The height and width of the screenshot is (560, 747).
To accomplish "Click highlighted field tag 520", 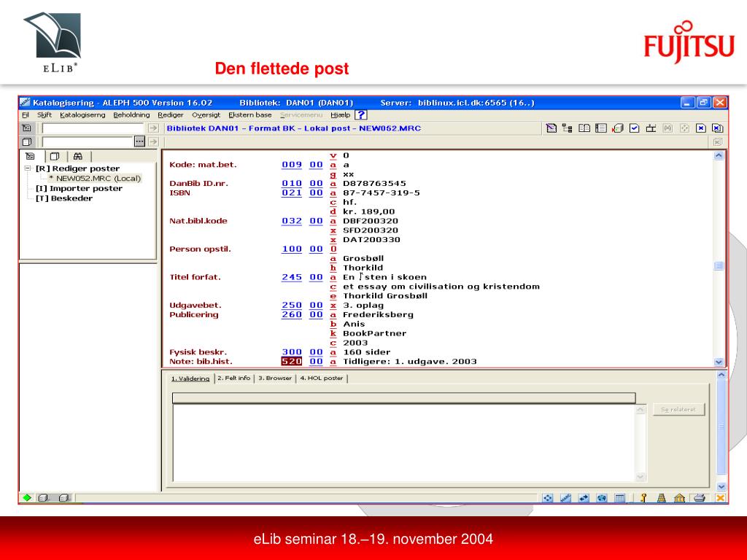I will tap(292, 362).
